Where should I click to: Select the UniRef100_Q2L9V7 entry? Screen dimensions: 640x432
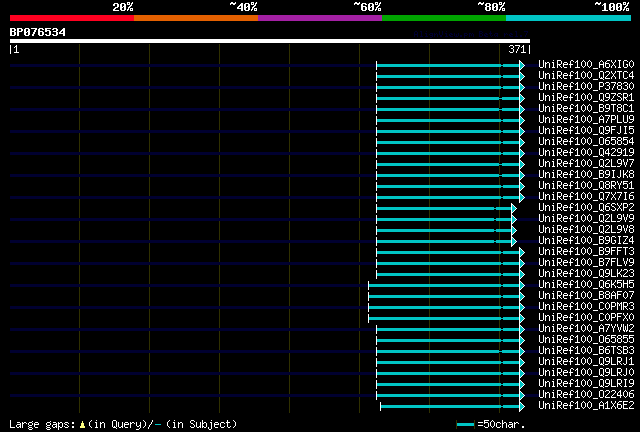click(x=586, y=164)
